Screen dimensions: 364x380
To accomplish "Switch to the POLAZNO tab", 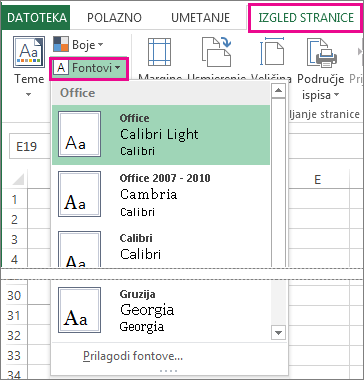I will coord(114,18).
